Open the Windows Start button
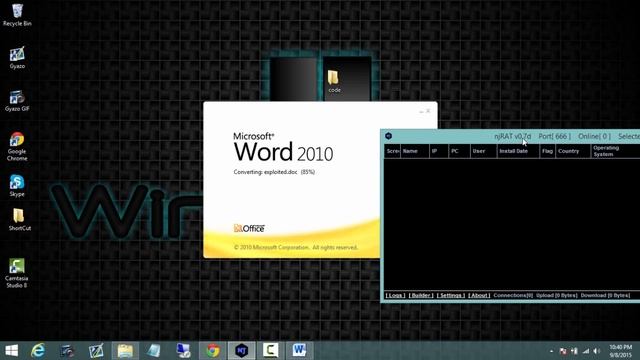 [11, 351]
